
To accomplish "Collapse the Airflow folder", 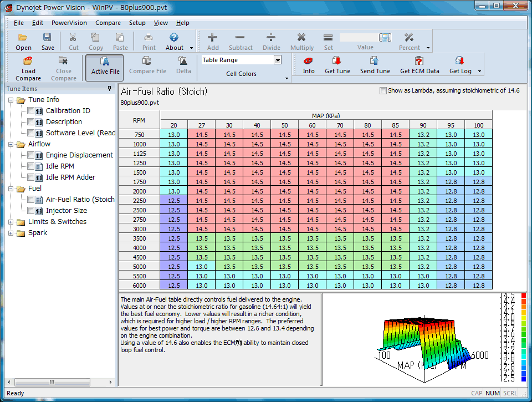I will pos(11,144).
